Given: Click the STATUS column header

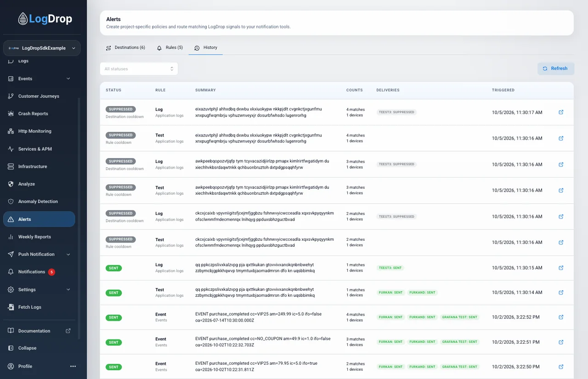Looking at the screenshot, I should click(x=113, y=90).
